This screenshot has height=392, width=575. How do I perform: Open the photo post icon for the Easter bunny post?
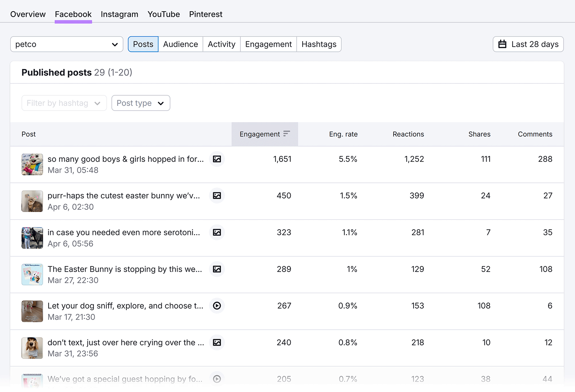(217, 269)
